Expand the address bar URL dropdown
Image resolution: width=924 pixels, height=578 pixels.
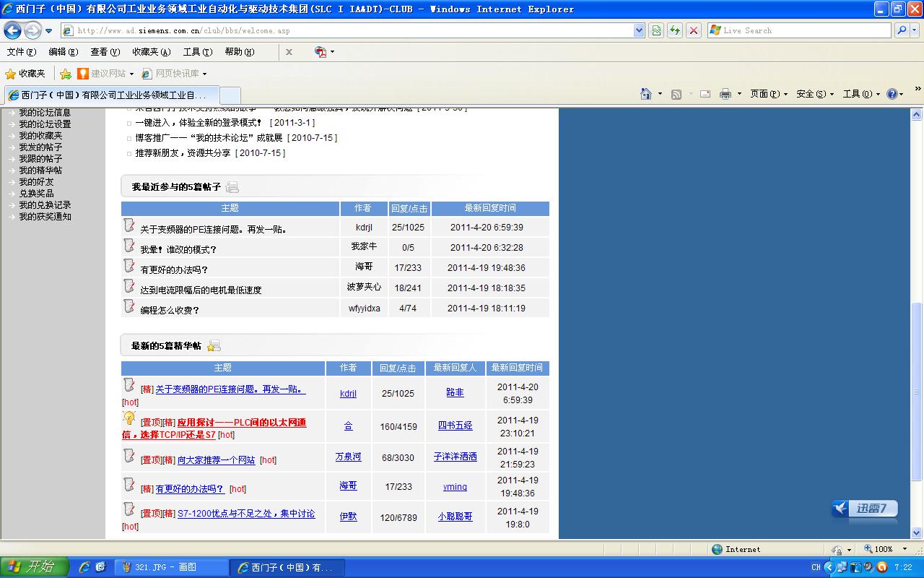pos(639,30)
